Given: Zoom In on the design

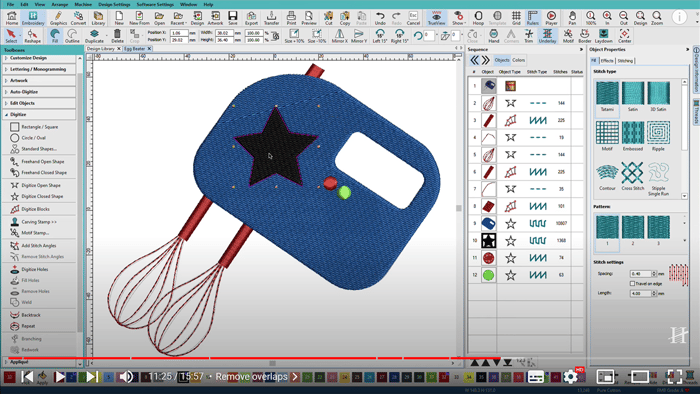Looking at the screenshot, I should click(x=607, y=18).
